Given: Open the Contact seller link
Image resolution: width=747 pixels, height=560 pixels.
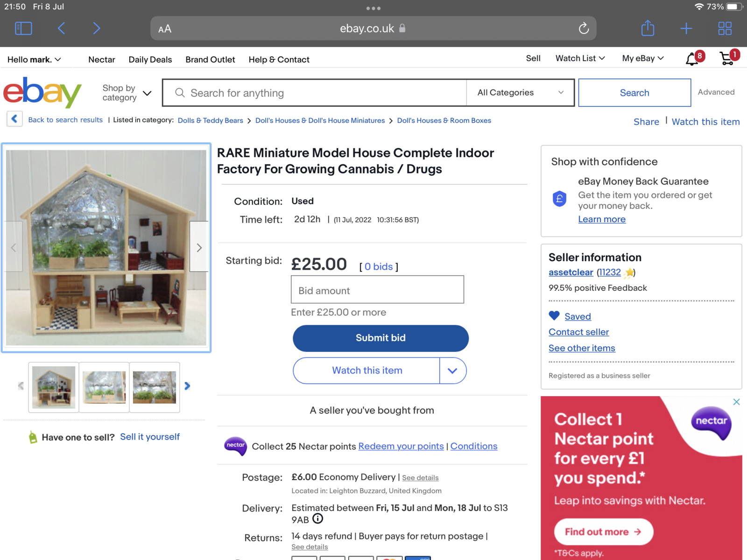Looking at the screenshot, I should [x=578, y=332].
